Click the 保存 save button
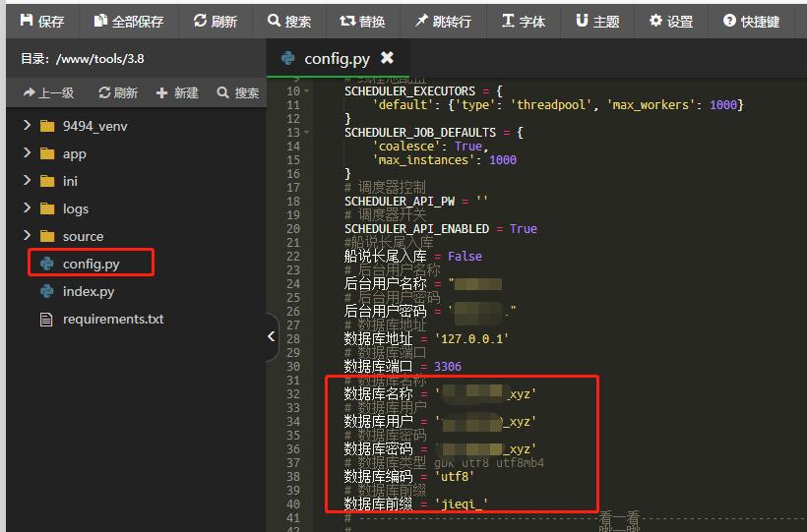This screenshot has height=532, width=807. [x=42, y=21]
